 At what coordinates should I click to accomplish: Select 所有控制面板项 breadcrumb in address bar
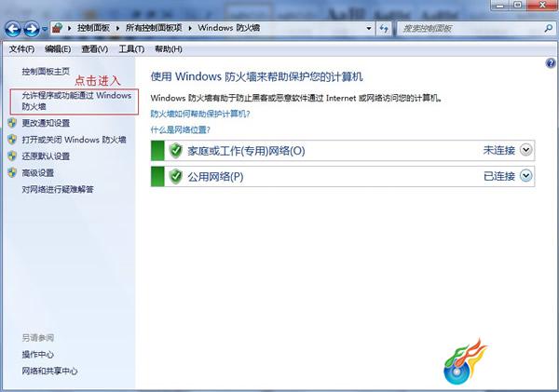[x=154, y=28]
